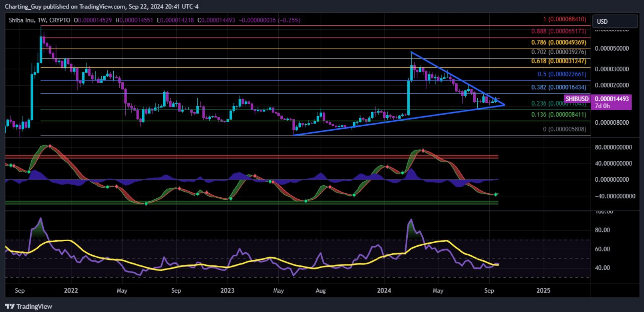Click the TradingView logo in the footer
Viewport: 644px width, 312px height.
click(x=29, y=306)
